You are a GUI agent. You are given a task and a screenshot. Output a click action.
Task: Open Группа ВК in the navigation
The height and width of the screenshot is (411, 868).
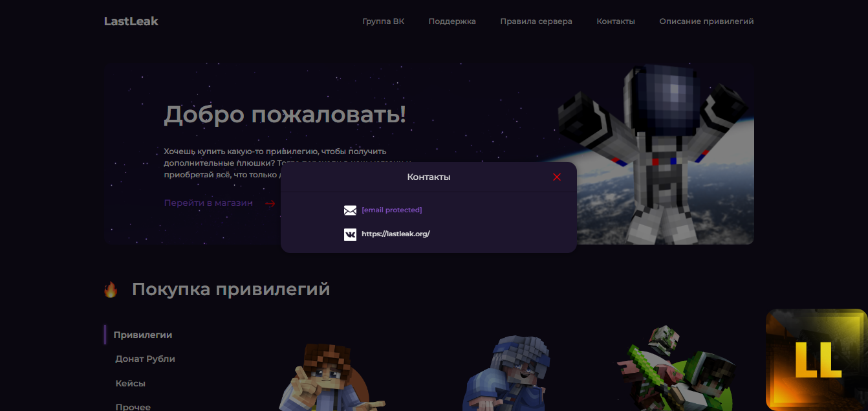coord(383,21)
